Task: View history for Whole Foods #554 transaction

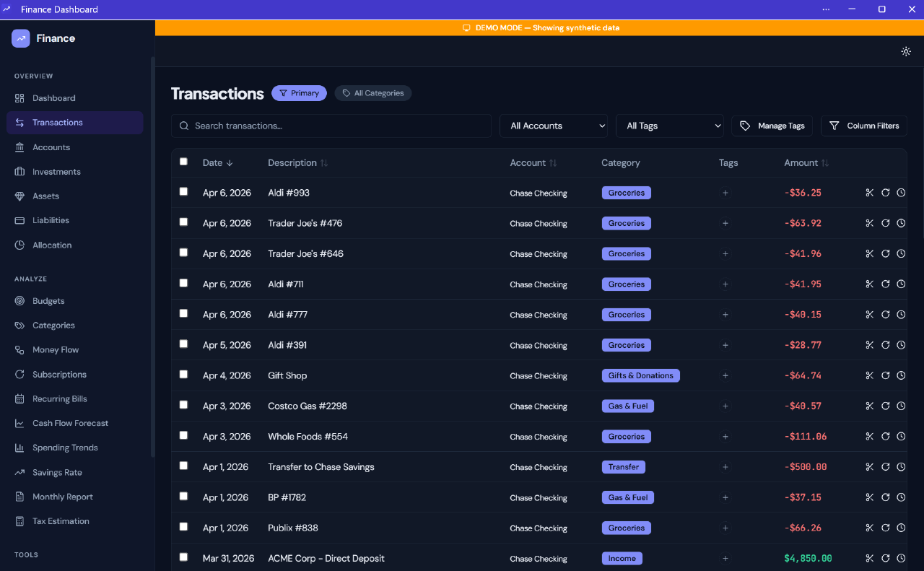Action: point(900,436)
